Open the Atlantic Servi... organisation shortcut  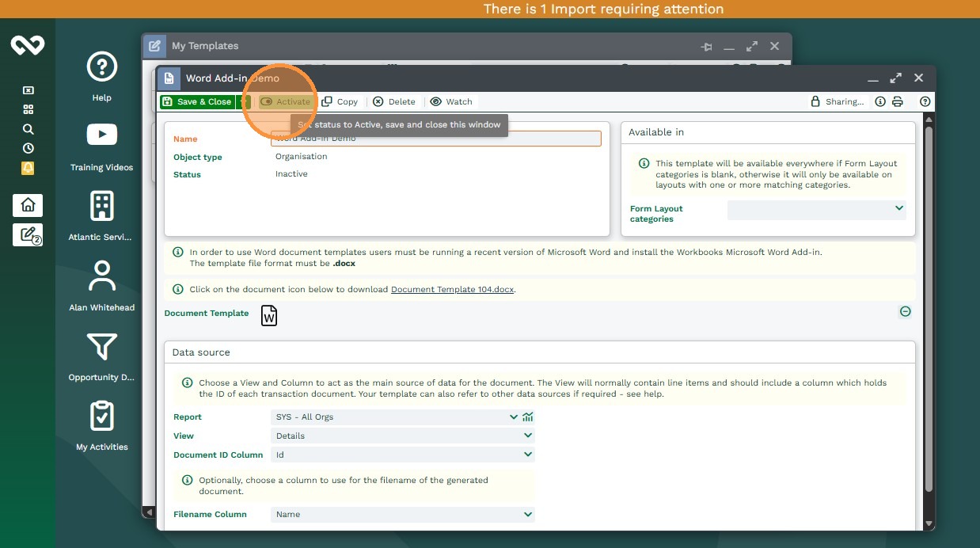(x=101, y=215)
